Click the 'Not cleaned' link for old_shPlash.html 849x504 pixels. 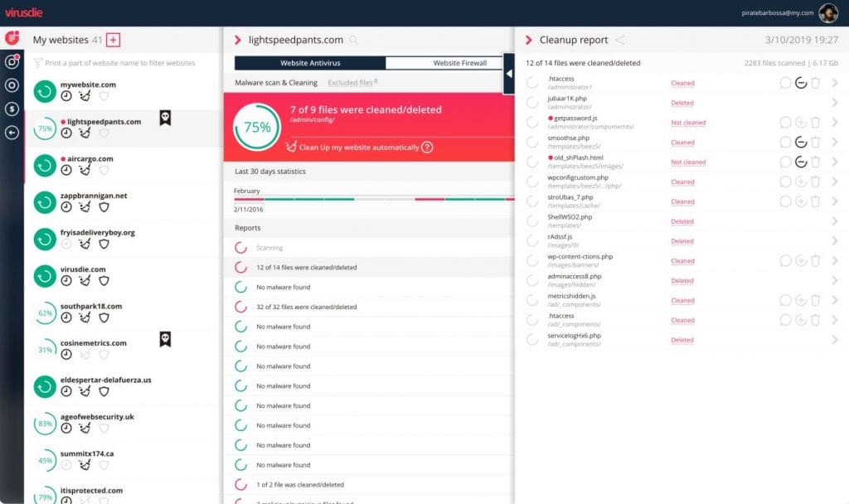[687, 162]
